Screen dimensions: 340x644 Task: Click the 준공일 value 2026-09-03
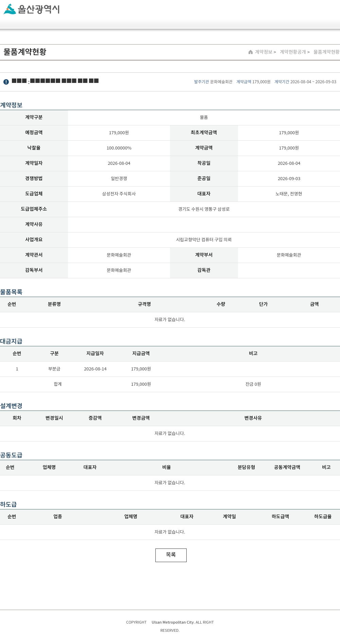point(289,179)
